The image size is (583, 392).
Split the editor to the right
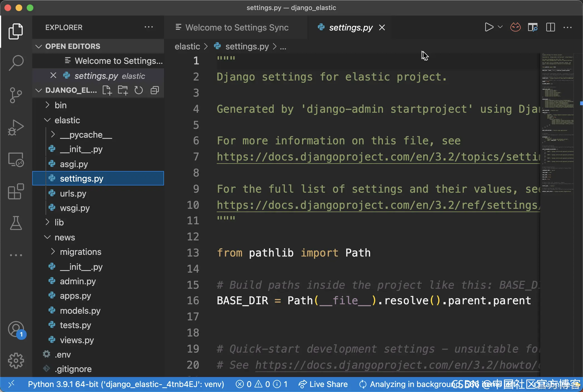550,27
